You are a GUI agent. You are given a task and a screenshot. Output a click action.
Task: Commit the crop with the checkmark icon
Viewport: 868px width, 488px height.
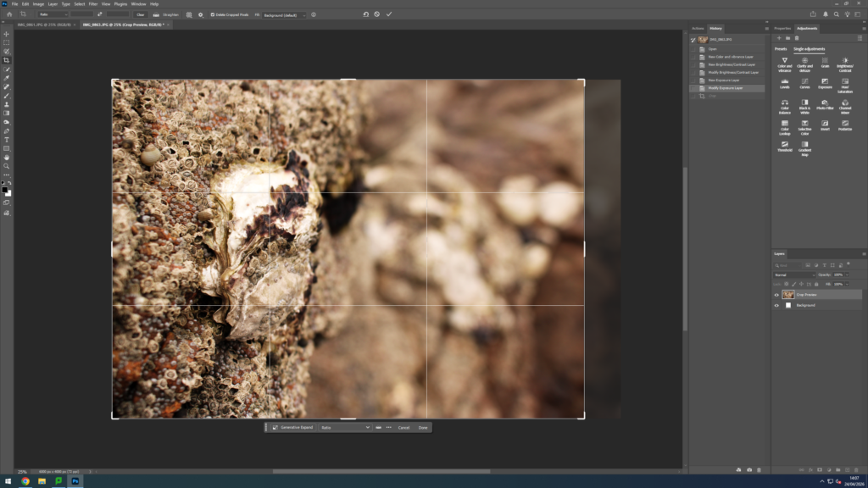pyautogui.click(x=389, y=14)
